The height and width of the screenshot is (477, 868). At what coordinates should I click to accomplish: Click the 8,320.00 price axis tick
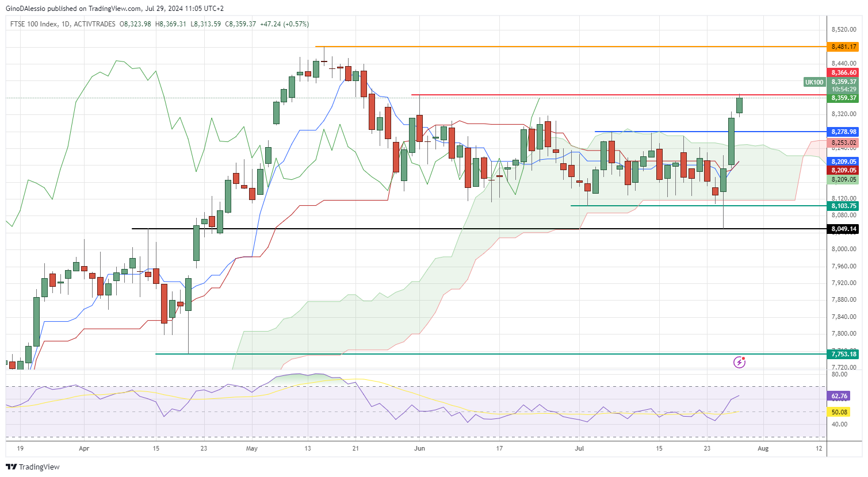pos(844,114)
